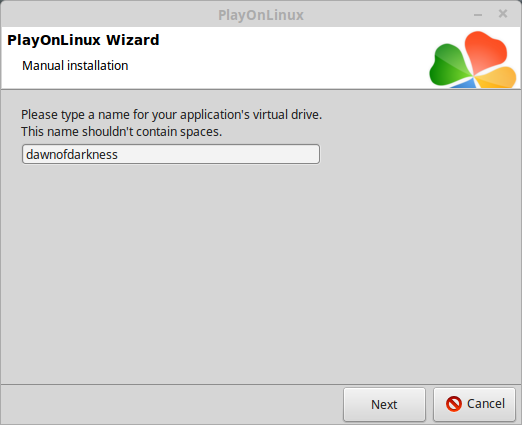Viewport: 522px width, 425px height.
Task: Click the blue leaf of the logo
Action: click(x=466, y=84)
